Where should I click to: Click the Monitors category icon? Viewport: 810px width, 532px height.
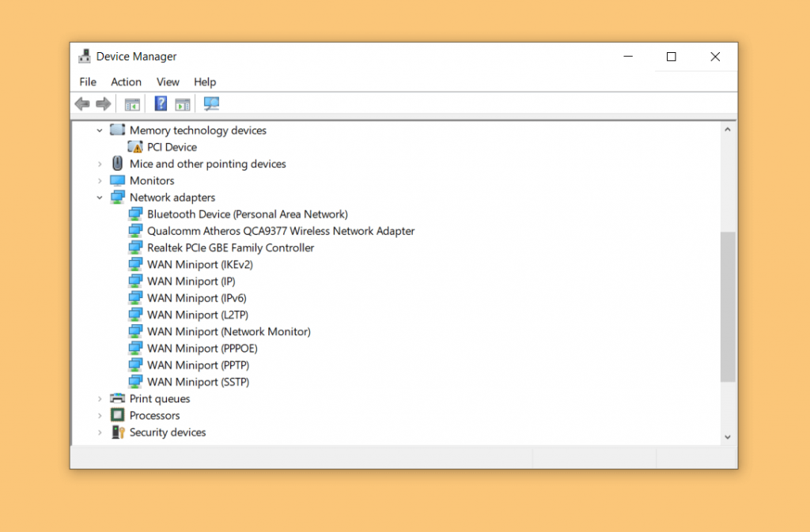click(117, 180)
